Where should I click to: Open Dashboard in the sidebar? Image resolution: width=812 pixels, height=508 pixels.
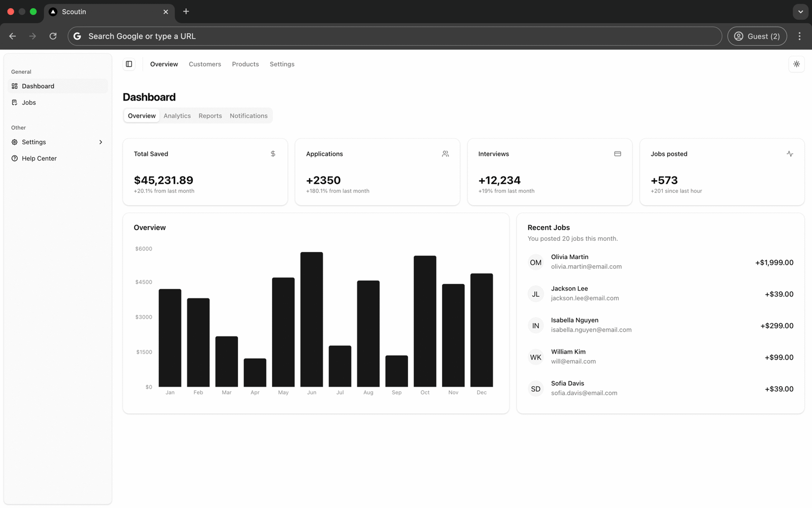tap(58, 86)
